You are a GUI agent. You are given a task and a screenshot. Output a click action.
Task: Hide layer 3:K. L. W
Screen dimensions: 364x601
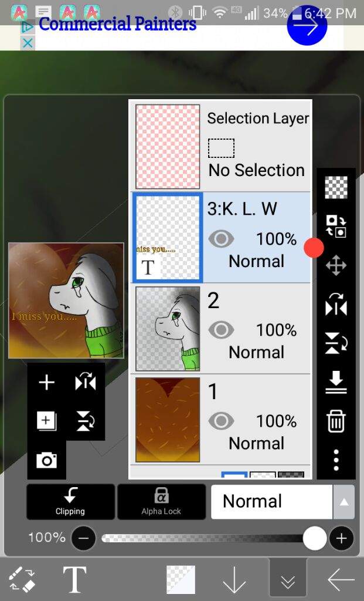[221, 239]
